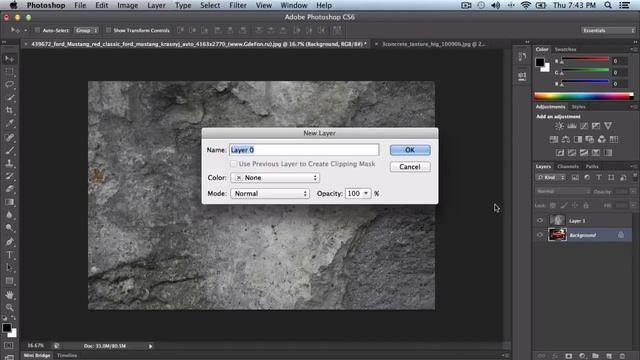This screenshot has height=360, width=640.
Task: Open the Opacity dropdown arrow in dialog
Action: (x=366, y=193)
